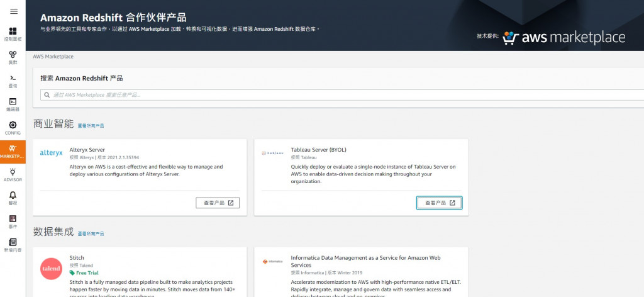Open Queries (查询) in sidebar
Viewport: 644px width, 297px height.
click(13, 81)
